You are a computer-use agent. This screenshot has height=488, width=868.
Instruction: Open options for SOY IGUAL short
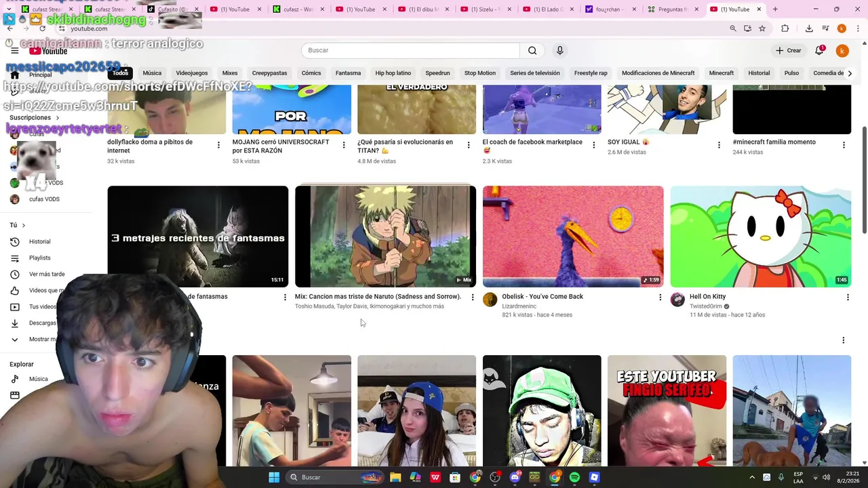(719, 145)
